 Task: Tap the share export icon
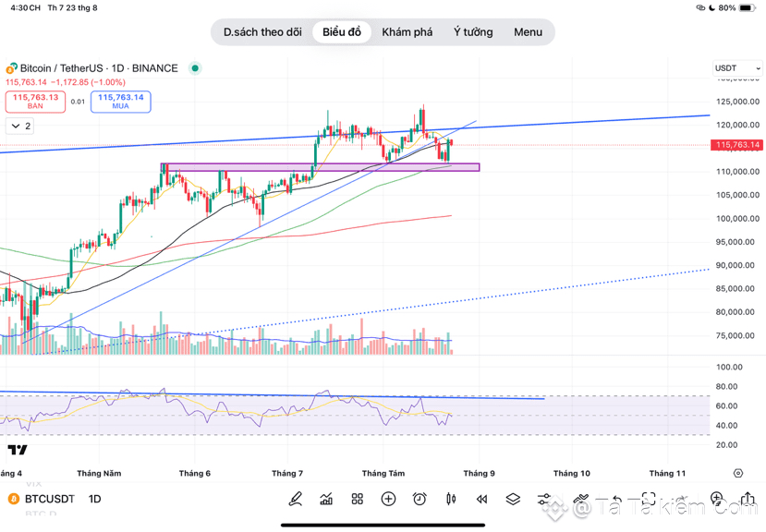pos(748,499)
